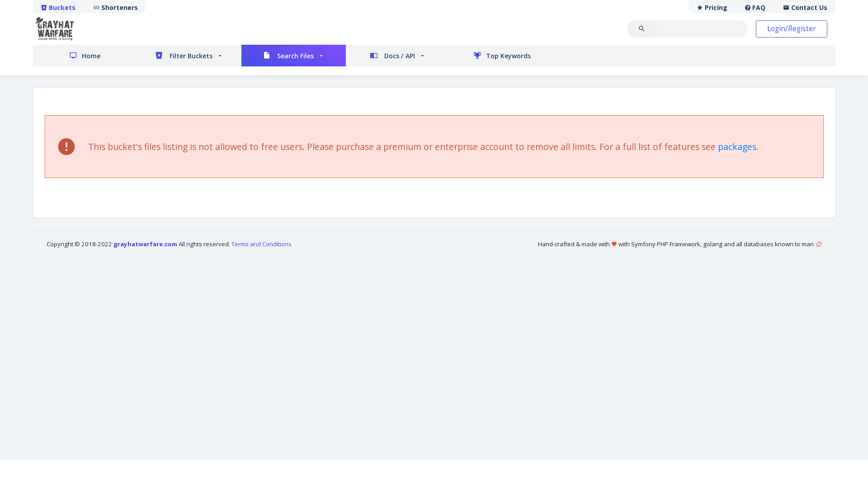
Task: Switch to the Buckets tab
Action: coord(58,7)
